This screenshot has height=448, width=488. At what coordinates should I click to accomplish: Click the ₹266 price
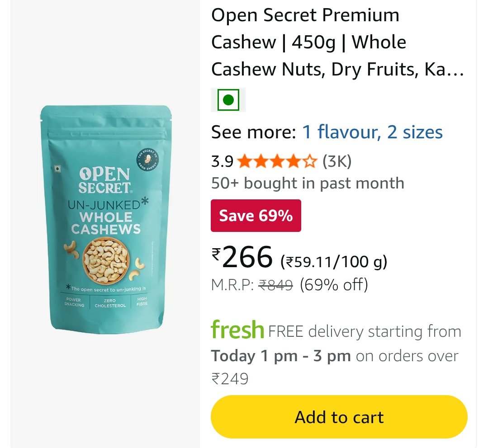point(242,257)
